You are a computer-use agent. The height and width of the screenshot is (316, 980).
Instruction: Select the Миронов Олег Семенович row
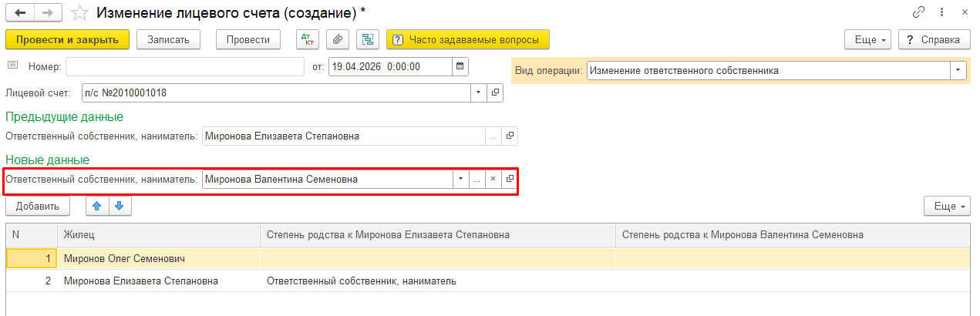488,258
